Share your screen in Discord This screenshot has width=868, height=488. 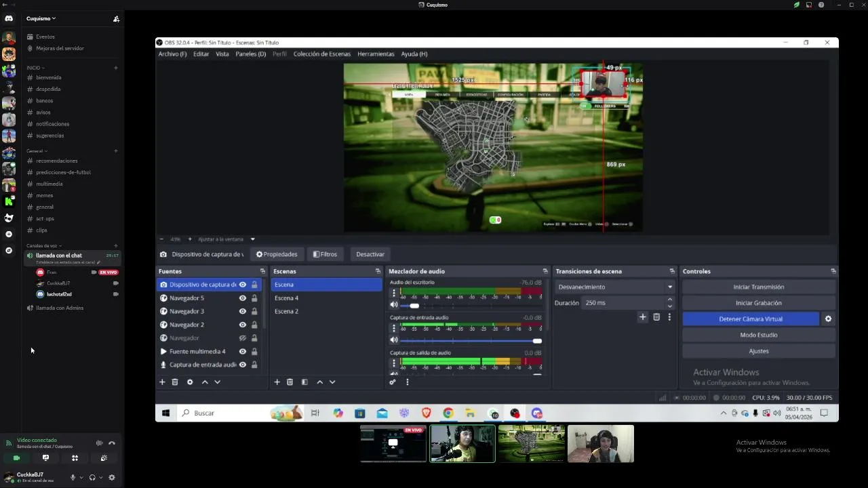[x=45, y=458]
